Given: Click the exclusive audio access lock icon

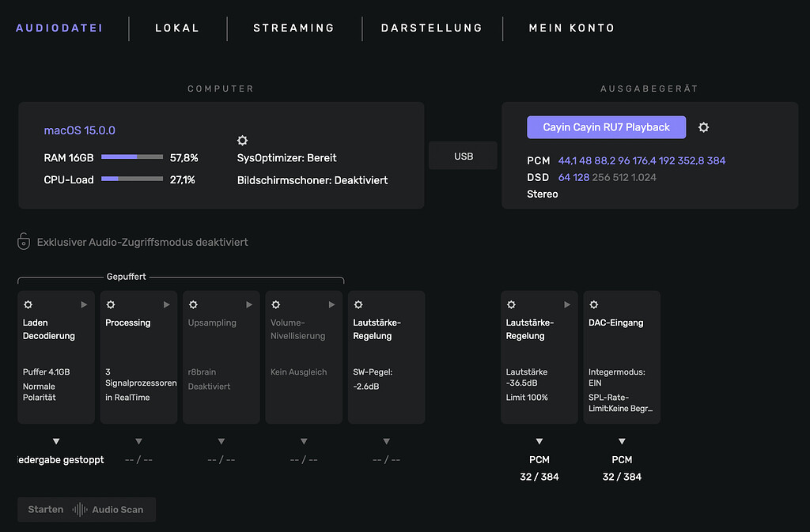Looking at the screenshot, I should tap(24, 241).
